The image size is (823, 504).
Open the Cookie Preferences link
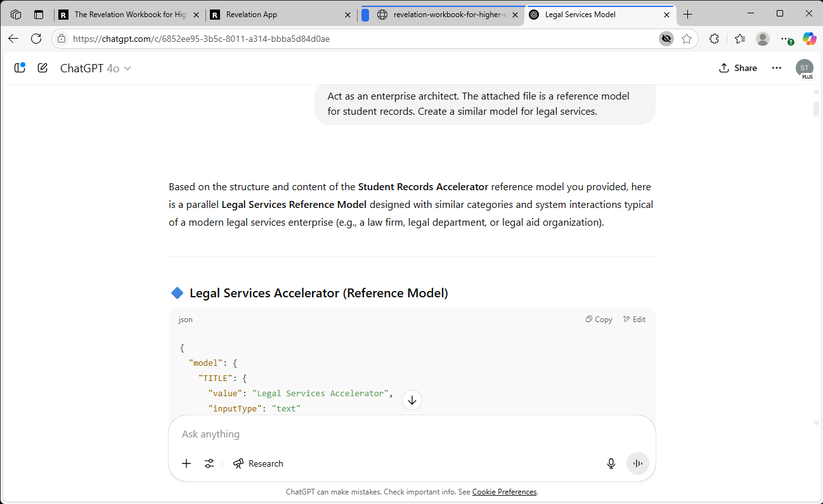coord(504,491)
